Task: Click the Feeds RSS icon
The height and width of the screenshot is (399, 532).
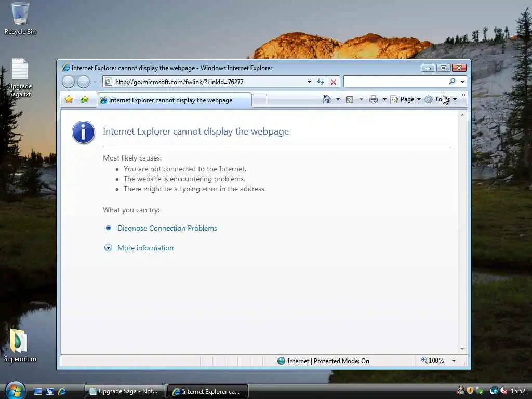Action: click(350, 99)
